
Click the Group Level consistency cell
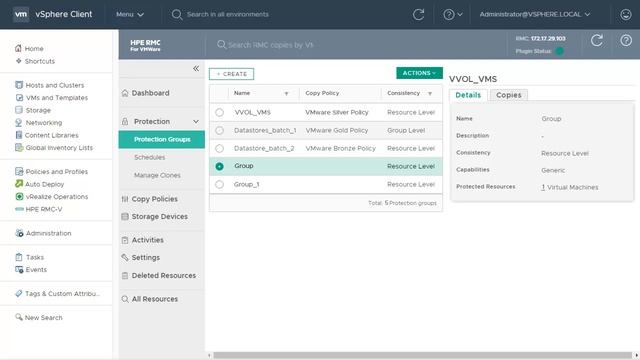coord(406,130)
